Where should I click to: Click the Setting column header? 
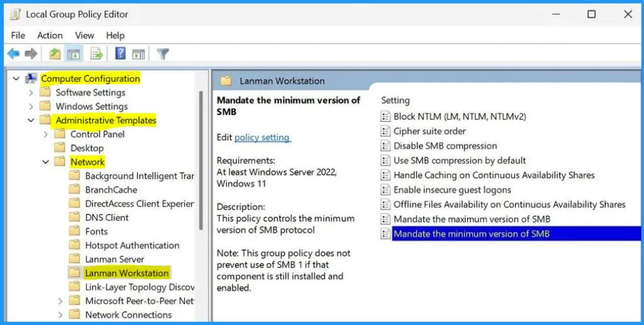395,100
